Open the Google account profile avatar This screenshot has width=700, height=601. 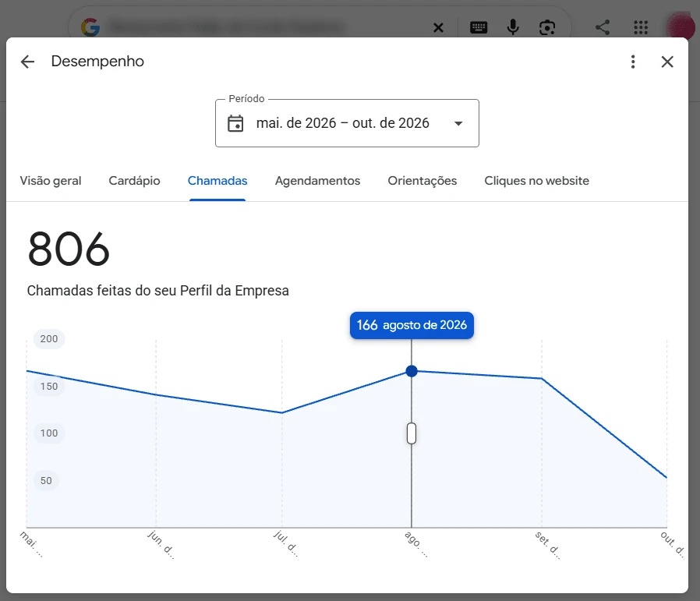point(681,27)
